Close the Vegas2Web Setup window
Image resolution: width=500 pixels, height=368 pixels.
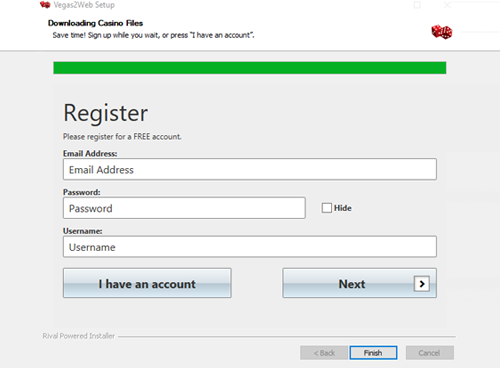tap(447, 5)
